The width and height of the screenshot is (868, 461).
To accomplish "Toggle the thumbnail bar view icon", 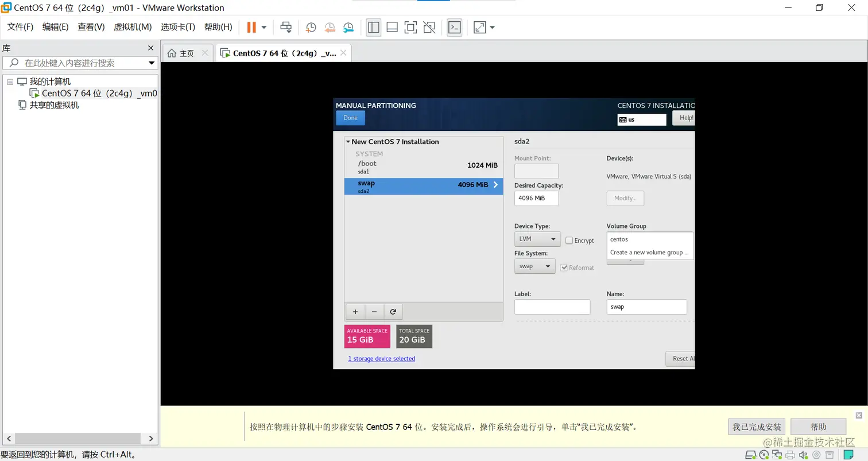I will [x=392, y=27].
